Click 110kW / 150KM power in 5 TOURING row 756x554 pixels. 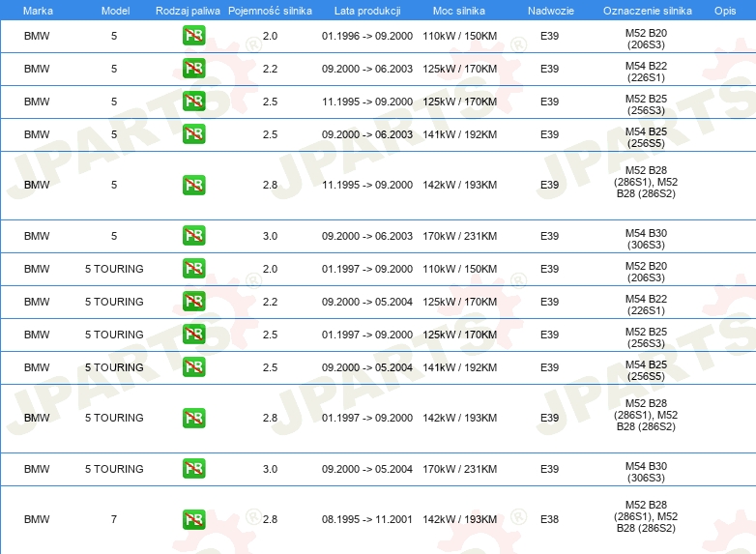pos(460,269)
